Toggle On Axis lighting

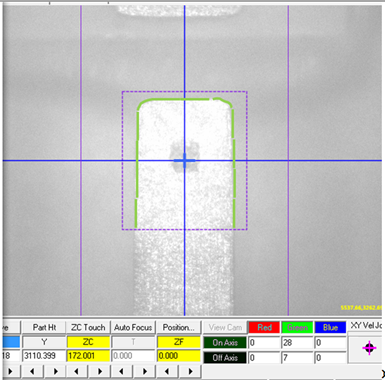coord(225,342)
